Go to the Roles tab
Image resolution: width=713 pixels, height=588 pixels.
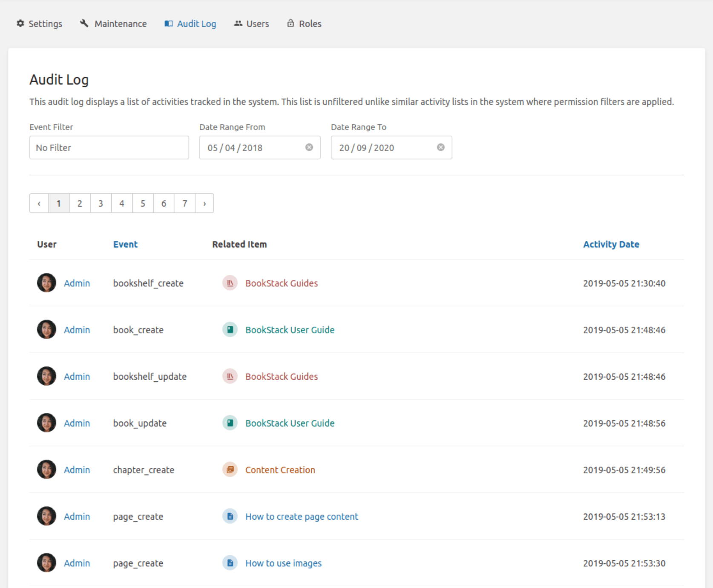(304, 24)
